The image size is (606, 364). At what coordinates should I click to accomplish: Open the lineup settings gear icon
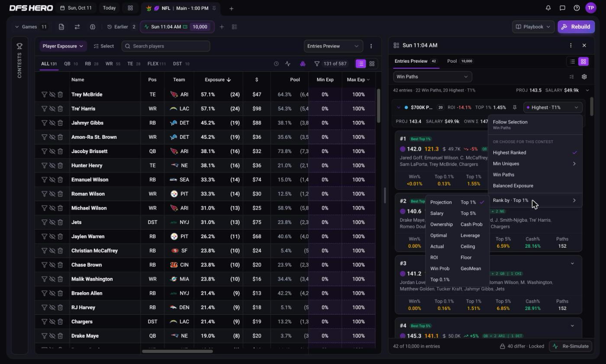point(584,77)
